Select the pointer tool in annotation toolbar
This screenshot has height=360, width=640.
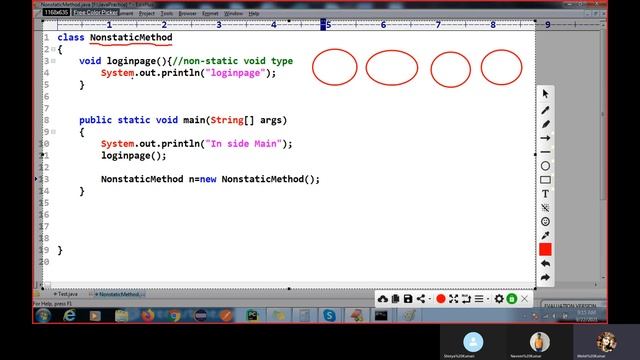click(x=545, y=94)
